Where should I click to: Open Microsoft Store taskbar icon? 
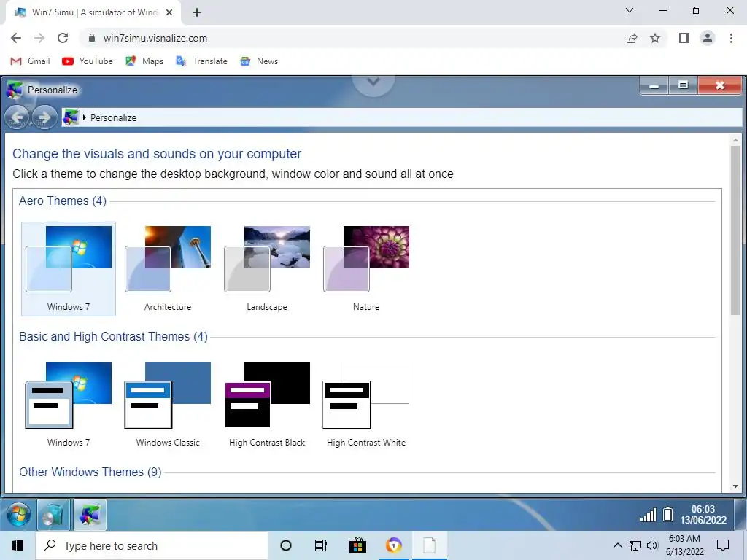(357, 545)
